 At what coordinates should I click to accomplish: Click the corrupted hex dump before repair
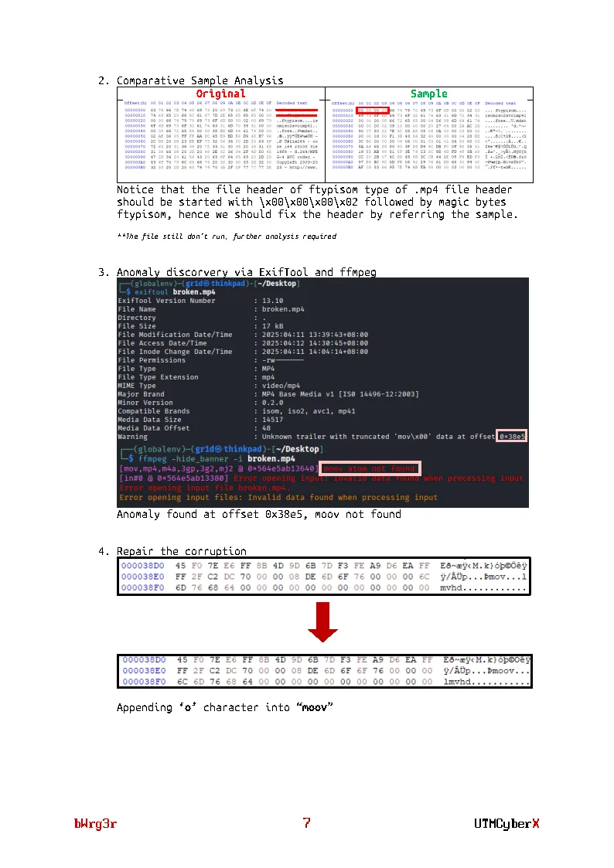pyautogui.click(x=324, y=577)
